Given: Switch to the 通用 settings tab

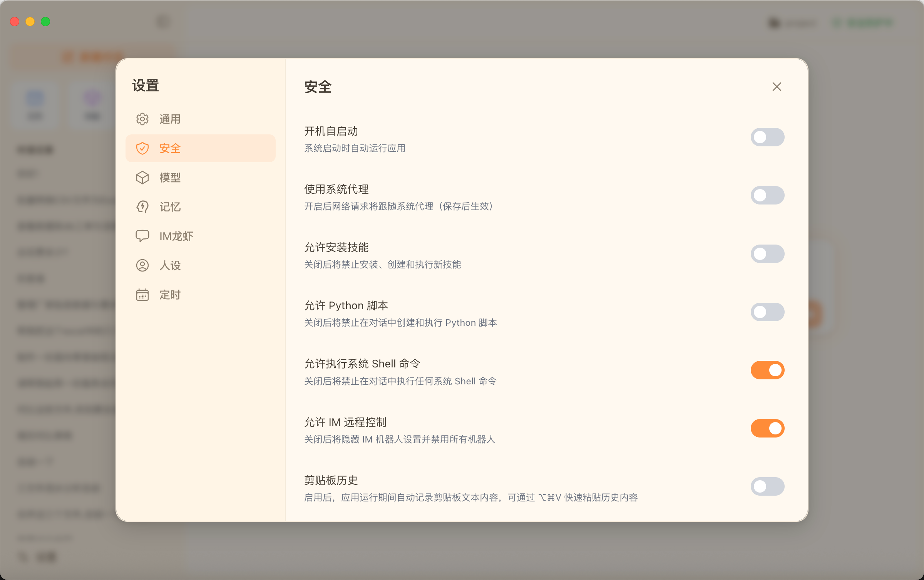Looking at the screenshot, I should (x=169, y=119).
